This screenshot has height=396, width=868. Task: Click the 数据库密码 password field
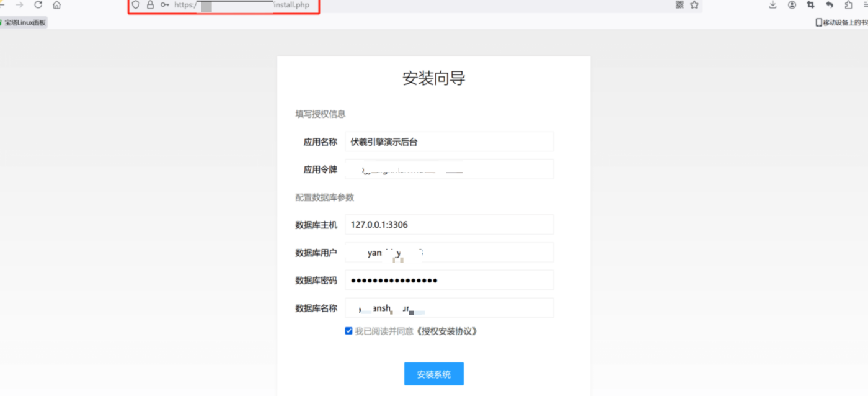click(x=448, y=280)
